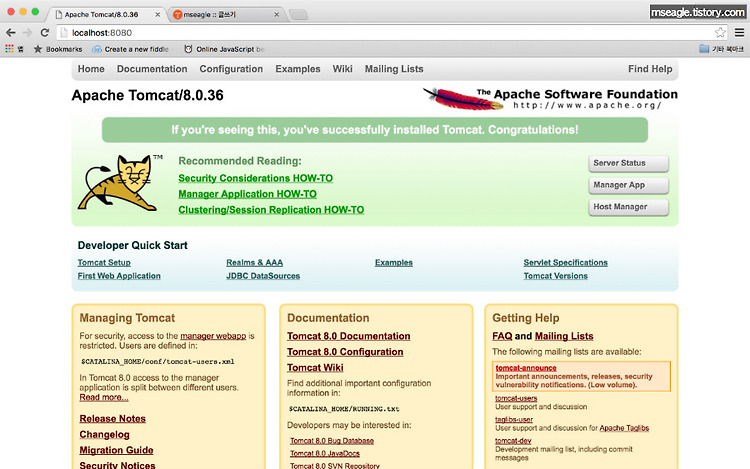Open a new tab with the new-tab button
750x469 pixels.
[298, 15]
